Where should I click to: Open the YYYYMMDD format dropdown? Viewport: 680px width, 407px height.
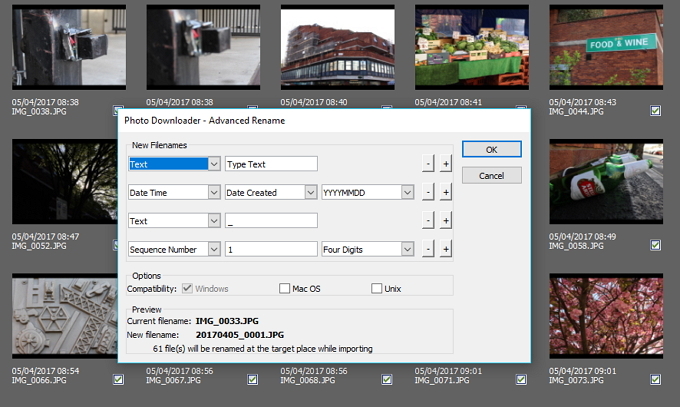point(407,192)
